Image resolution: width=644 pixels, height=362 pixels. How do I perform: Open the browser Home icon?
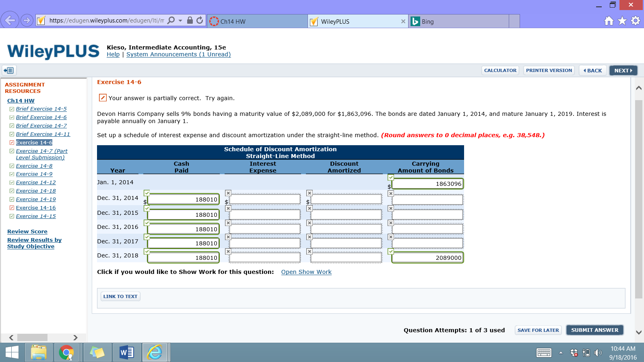click(x=609, y=21)
